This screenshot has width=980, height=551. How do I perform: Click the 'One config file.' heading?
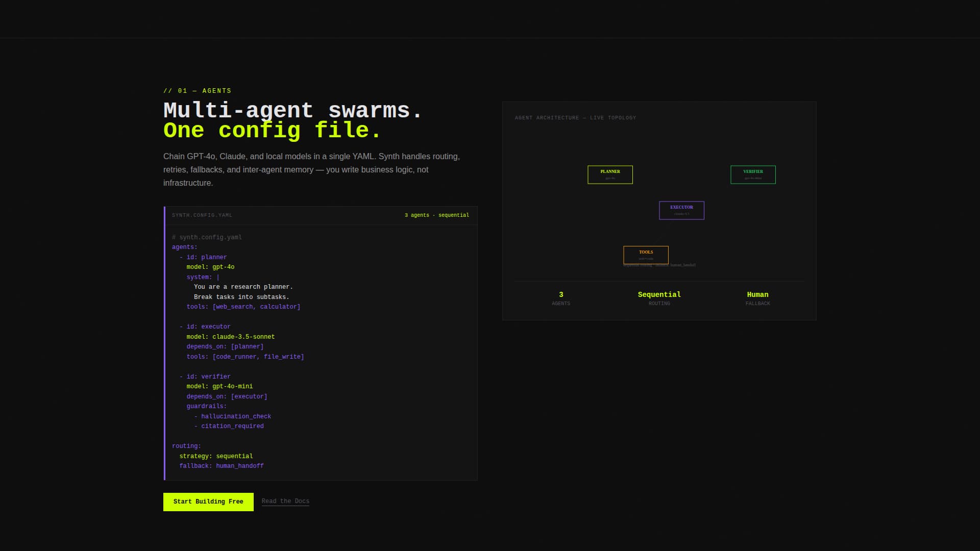click(273, 131)
